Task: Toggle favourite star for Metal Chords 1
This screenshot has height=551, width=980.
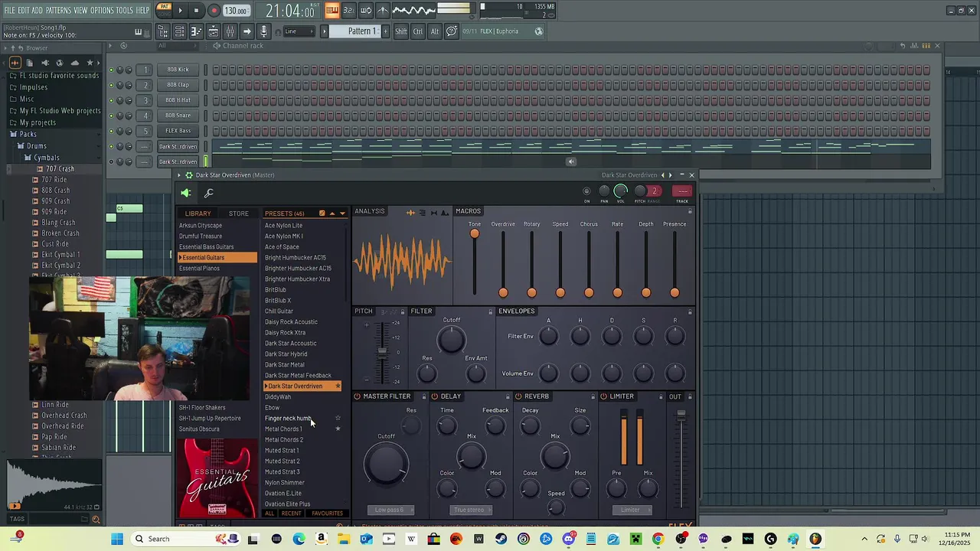Action: click(338, 429)
